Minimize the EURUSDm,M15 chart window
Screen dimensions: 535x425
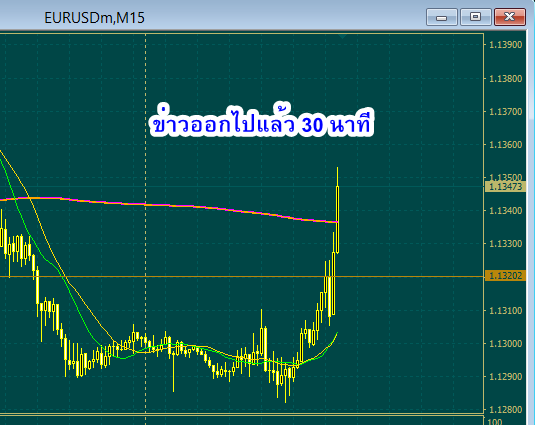coord(442,17)
